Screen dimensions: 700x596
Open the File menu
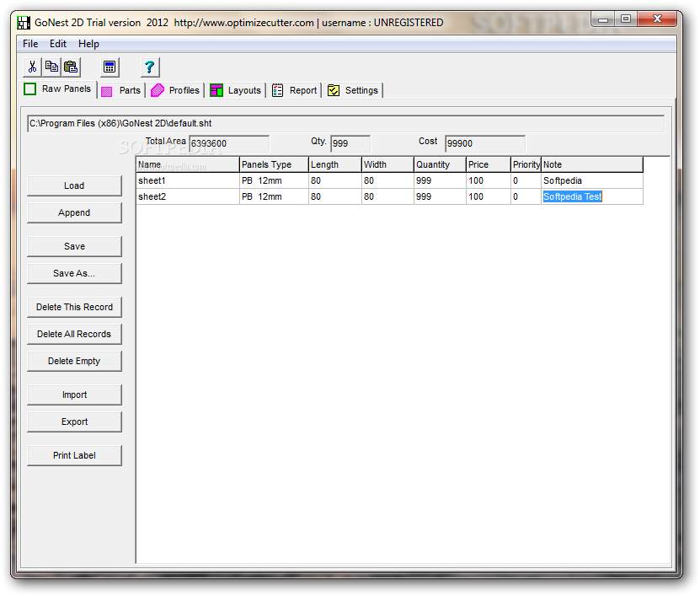pyautogui.click(x=30, y=44)
